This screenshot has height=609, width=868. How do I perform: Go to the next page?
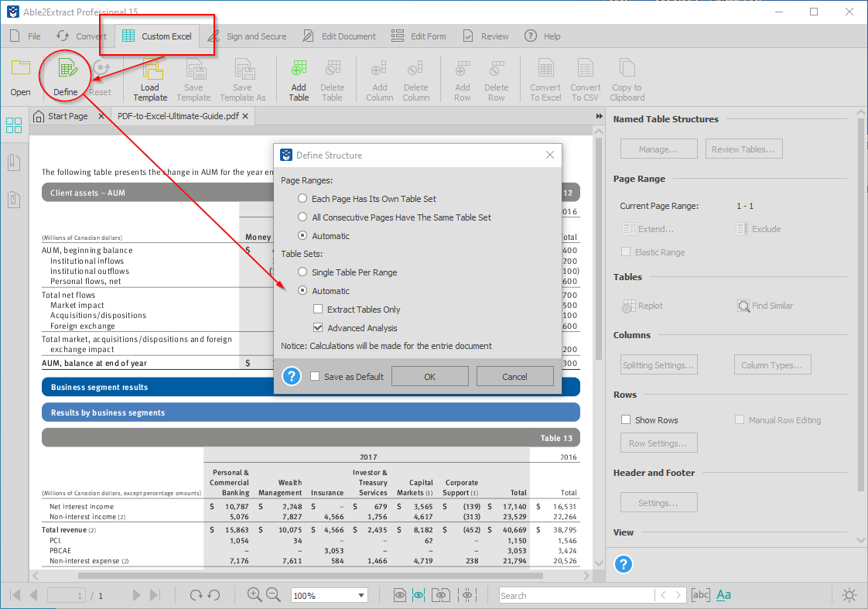click(136, 595)
